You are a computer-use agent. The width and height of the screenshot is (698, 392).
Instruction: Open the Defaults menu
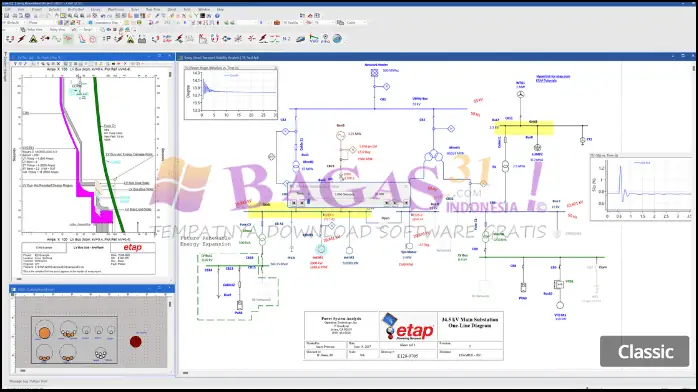55,9
